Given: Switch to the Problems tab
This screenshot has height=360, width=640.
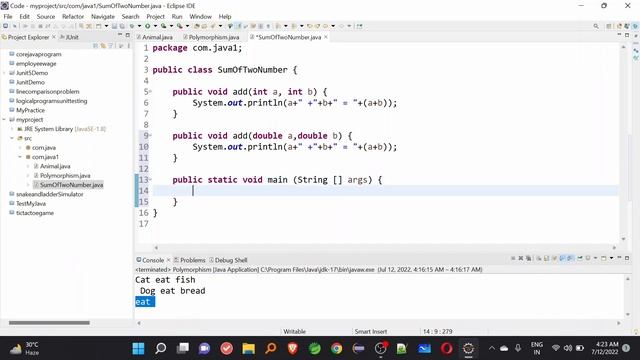Looking at the screenshot, I should tap(190, 260).
